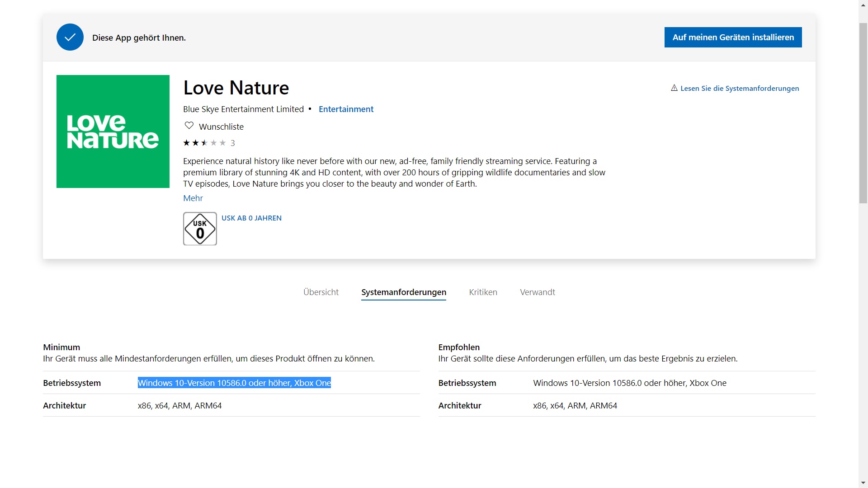Click the vertical scrollbar thumb
Viewport: 868px width, 488px height.
[x=863, y=113]
